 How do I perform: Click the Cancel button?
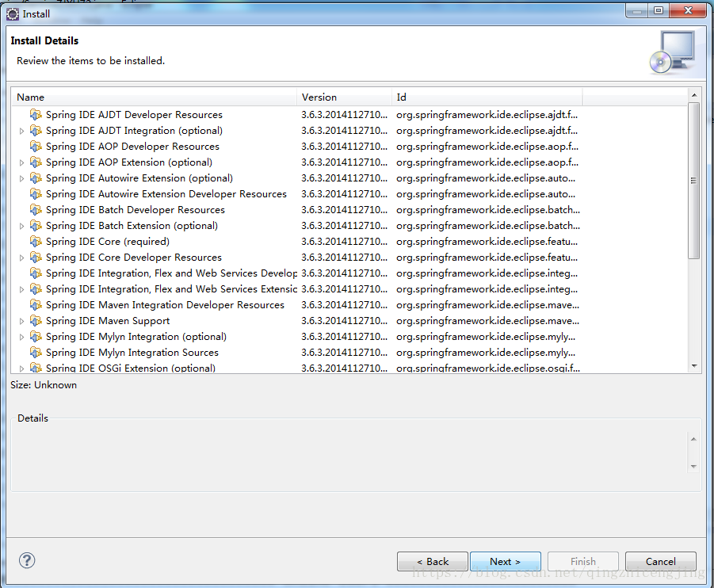click(x=661, y=561)
